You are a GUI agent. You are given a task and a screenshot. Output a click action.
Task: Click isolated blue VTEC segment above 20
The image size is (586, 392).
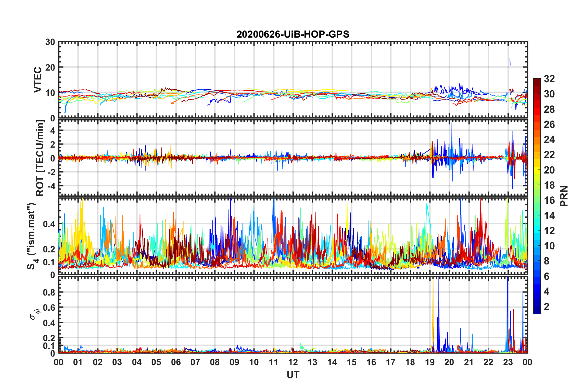click(x=510, y=62)
